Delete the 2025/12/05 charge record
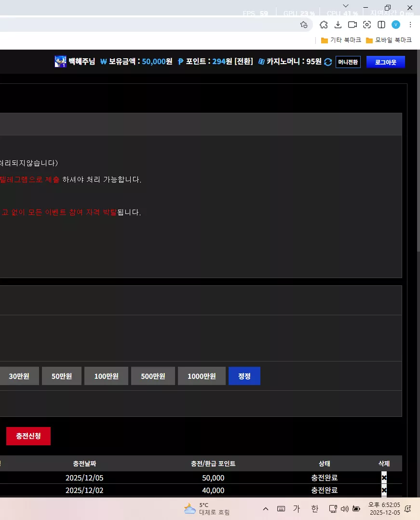 pyautogui.click(x=384, y=478)
